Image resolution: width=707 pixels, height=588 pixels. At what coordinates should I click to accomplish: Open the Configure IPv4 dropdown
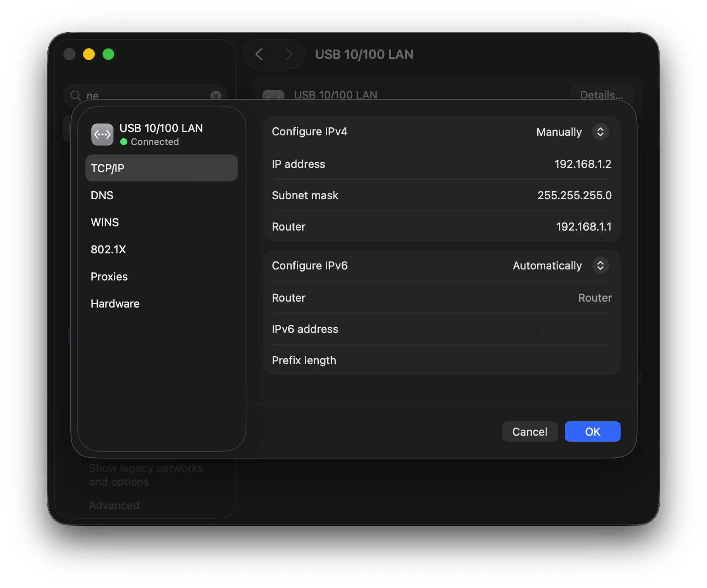(600, 132)
